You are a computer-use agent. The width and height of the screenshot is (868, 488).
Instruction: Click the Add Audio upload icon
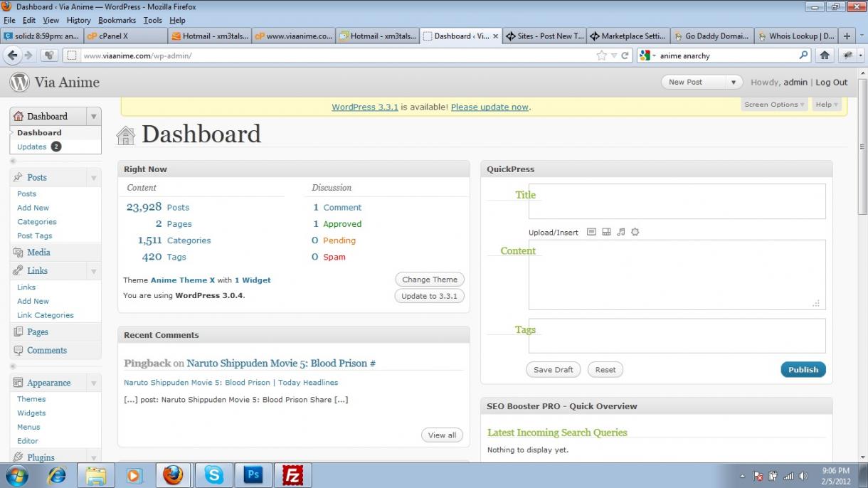(x=620, y=232)
